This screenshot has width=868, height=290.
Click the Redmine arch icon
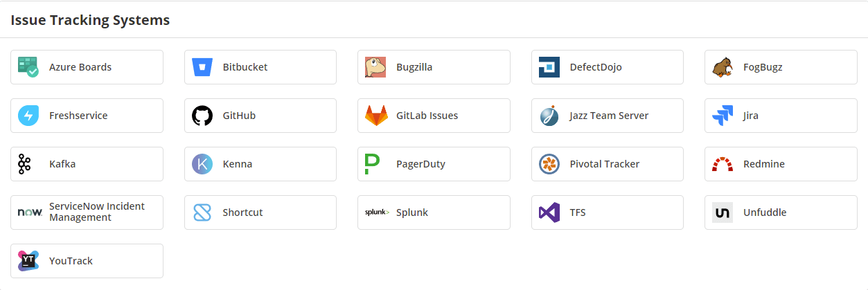click(x=723, y=164)
